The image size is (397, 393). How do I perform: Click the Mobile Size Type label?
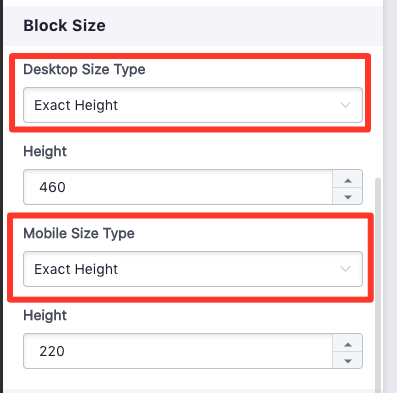pyautogui.click(x=79, y=233)
